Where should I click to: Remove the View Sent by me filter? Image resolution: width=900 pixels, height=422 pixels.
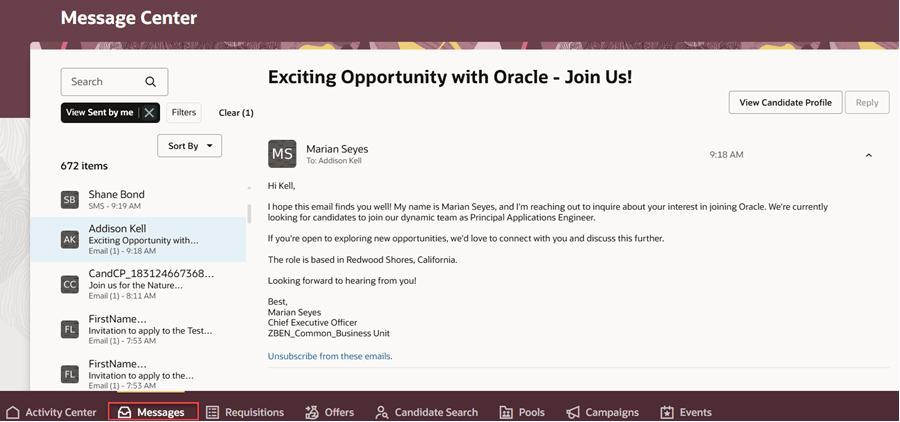149,113
